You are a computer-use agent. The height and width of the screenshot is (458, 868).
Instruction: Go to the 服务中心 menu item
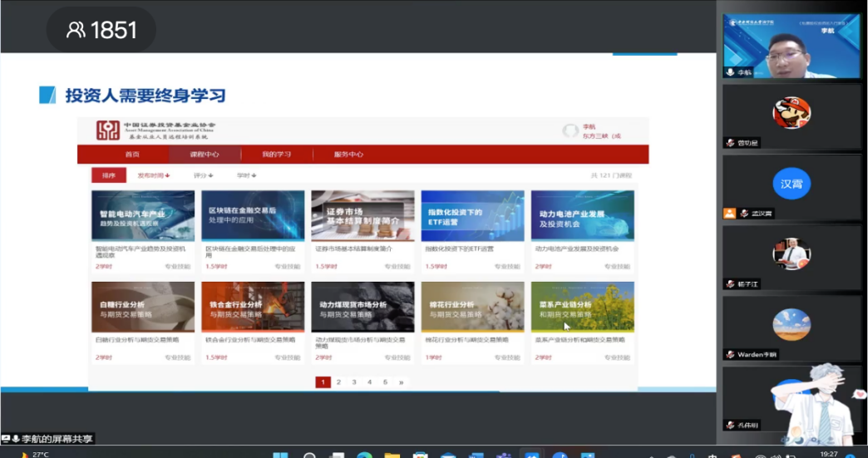click(348, 155)
